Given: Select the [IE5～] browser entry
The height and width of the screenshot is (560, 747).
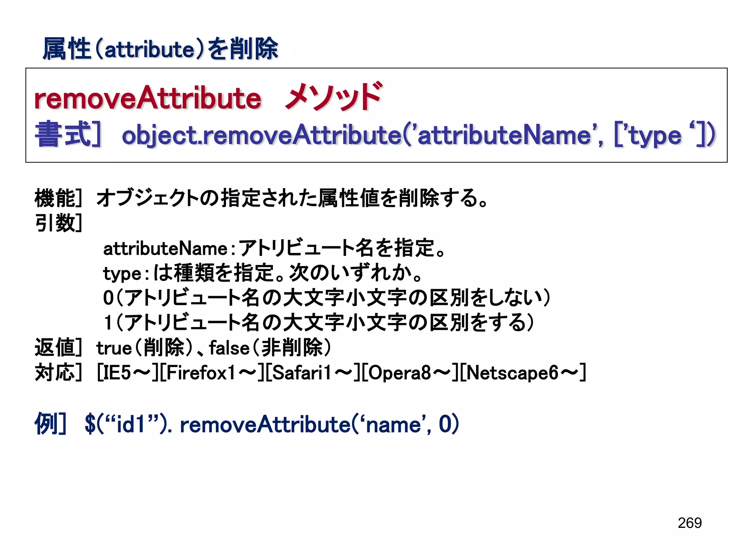Looking at the screenshot, I should tap(128, 373).
